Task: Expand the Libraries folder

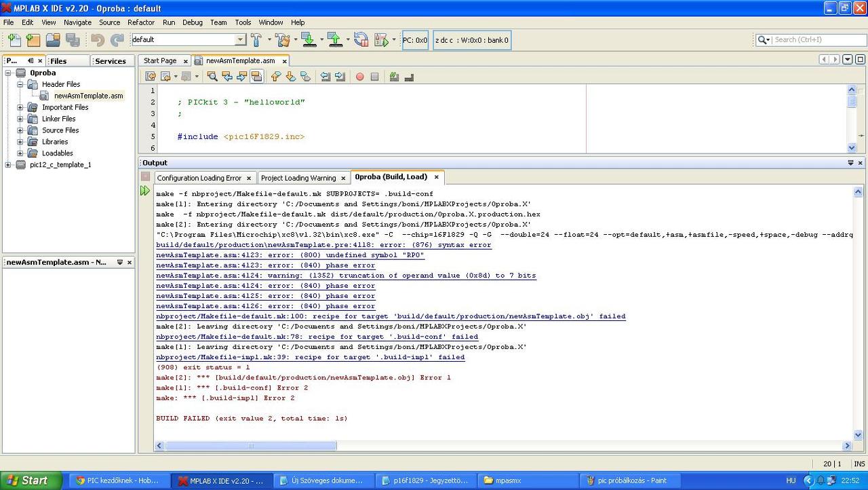Action: tap(20, 142)
